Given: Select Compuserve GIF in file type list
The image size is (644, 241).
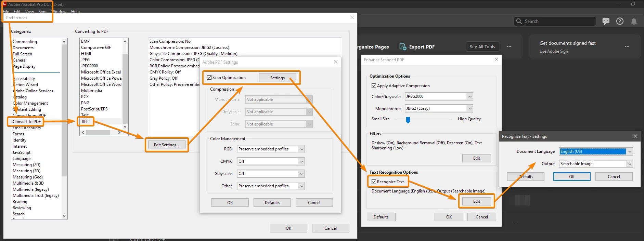Looking at the screenshot, I should [96, 48].
